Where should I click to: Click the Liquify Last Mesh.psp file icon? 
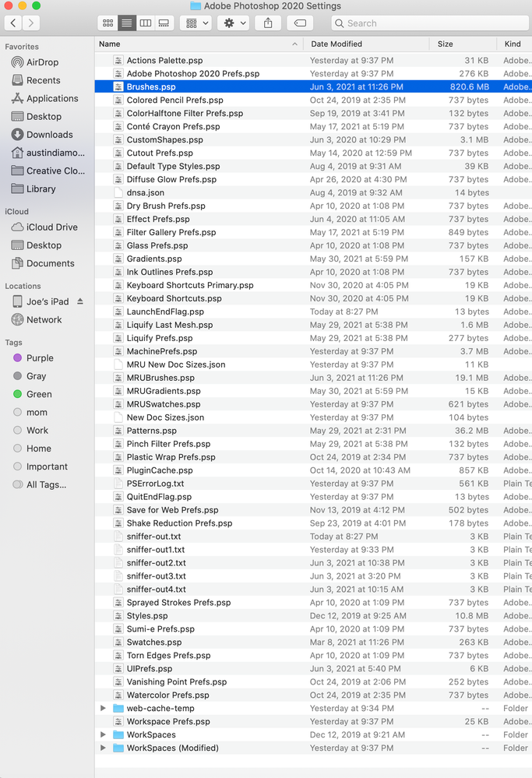118,325
